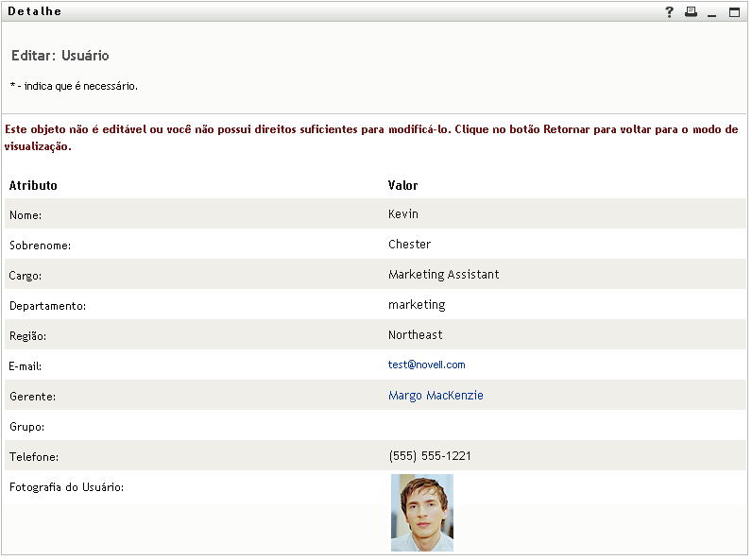Click the Valor column header
This screenshot has width=752, height=560.
coord(402,185)
